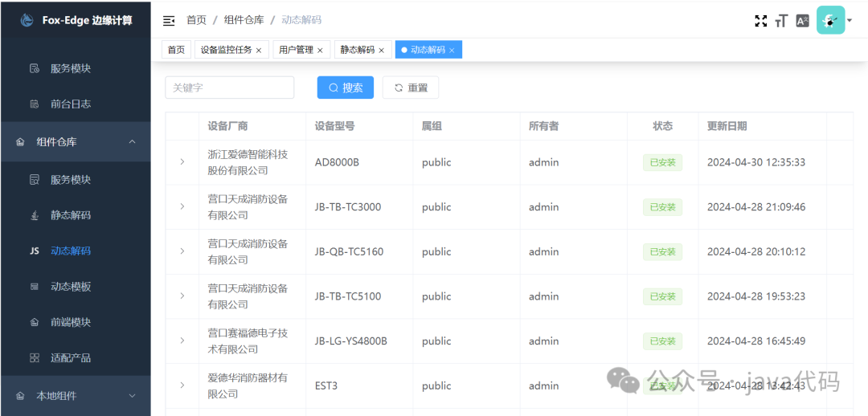The height and width of the screenshot is (416, 868).
Task: Collapse the 组件仓库 sidebar group
Action: click(x=76, y=142)
